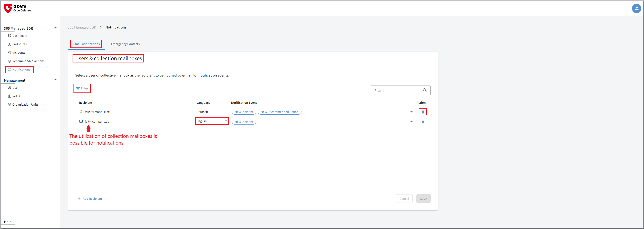Open Endpoints from the sidebar
644x229 pixels.
[x=19, y=44]
